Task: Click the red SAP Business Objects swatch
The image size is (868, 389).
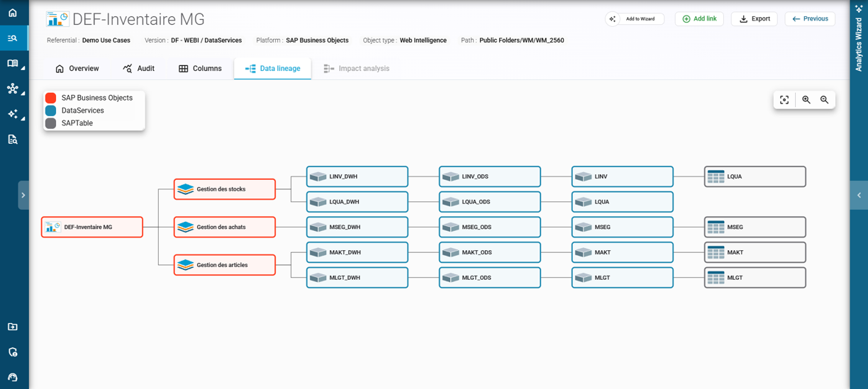Action: (51, 98)
